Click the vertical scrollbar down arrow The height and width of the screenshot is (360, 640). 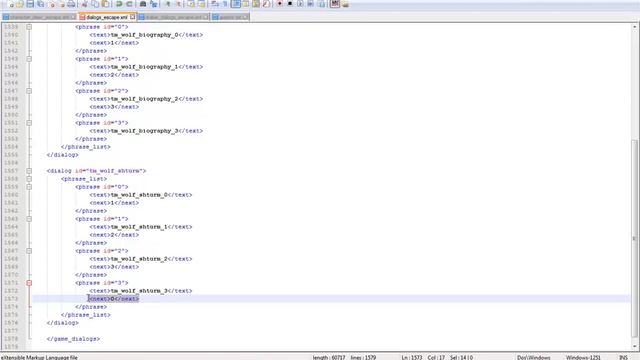tap(635, 347)
